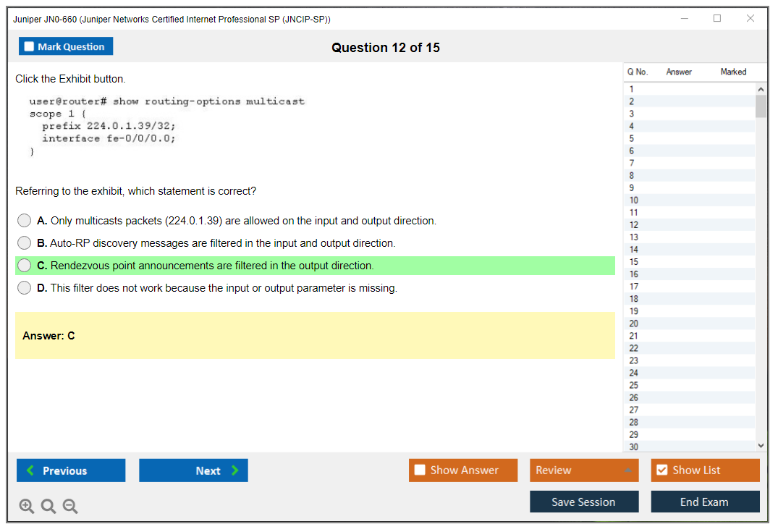Open the Review dropdown menu
This screenshot has height=532, width=778.
(584, 470)
